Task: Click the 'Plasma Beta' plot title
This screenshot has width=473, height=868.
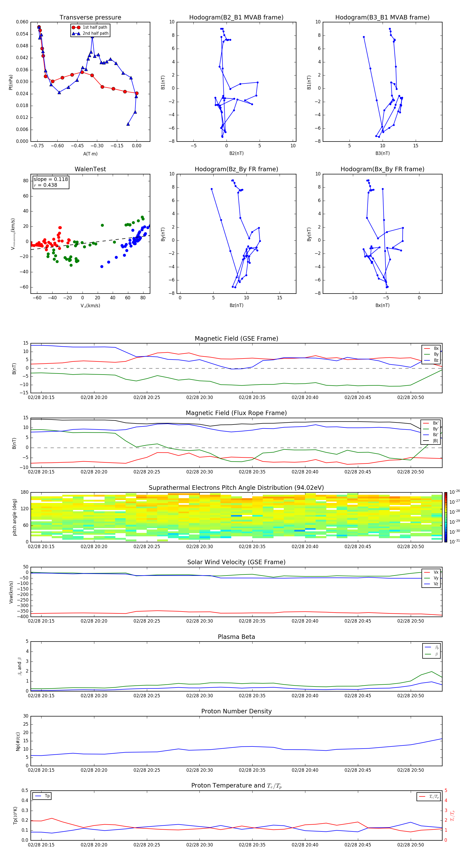Action: 236,637
